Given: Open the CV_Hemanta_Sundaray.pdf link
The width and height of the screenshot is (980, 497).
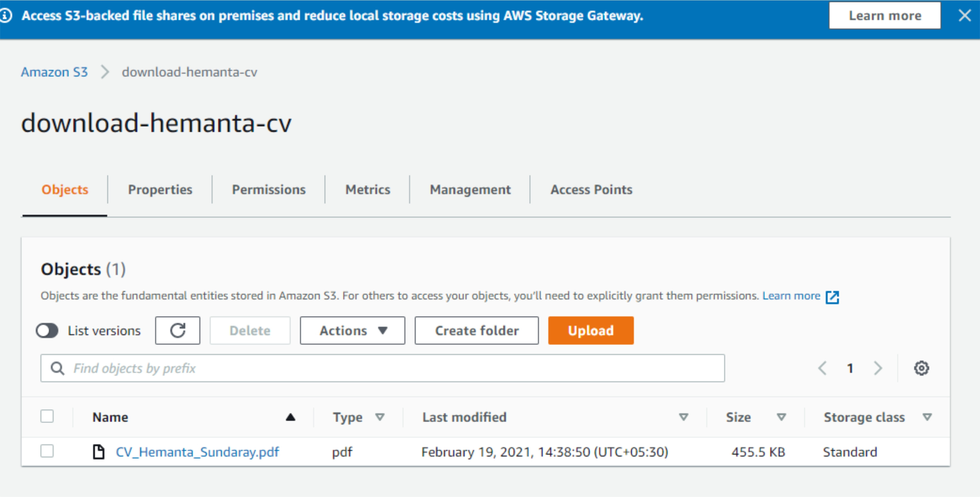Looking at the screenshot, I should point(197,452).
